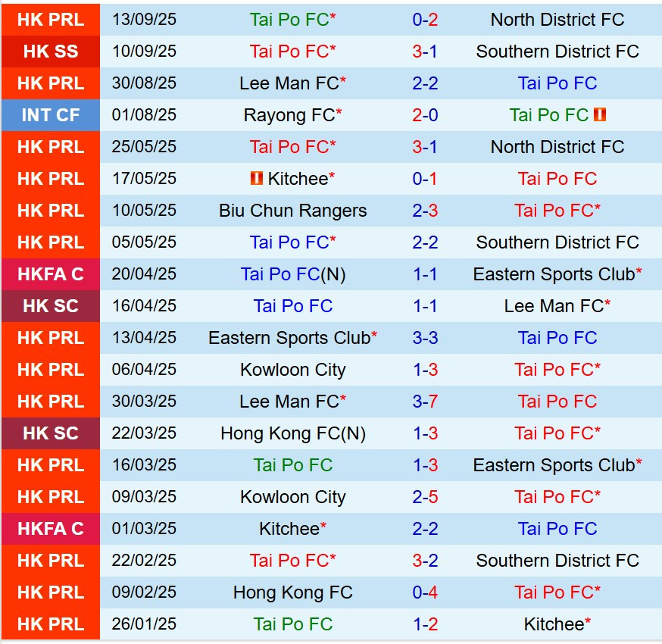The image size is (662, 644).
Task: Click HKFA C badge for 20/04/25 match
Action: point(51,274)
